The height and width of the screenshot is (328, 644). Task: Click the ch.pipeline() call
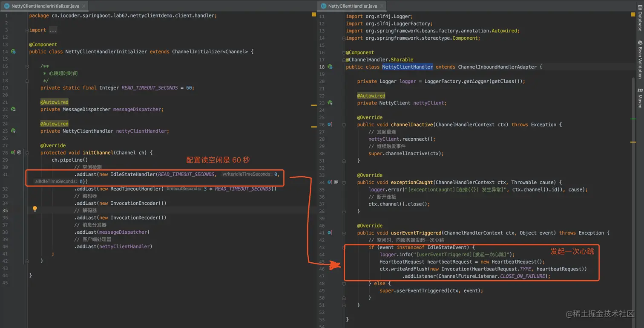point(70,160)
